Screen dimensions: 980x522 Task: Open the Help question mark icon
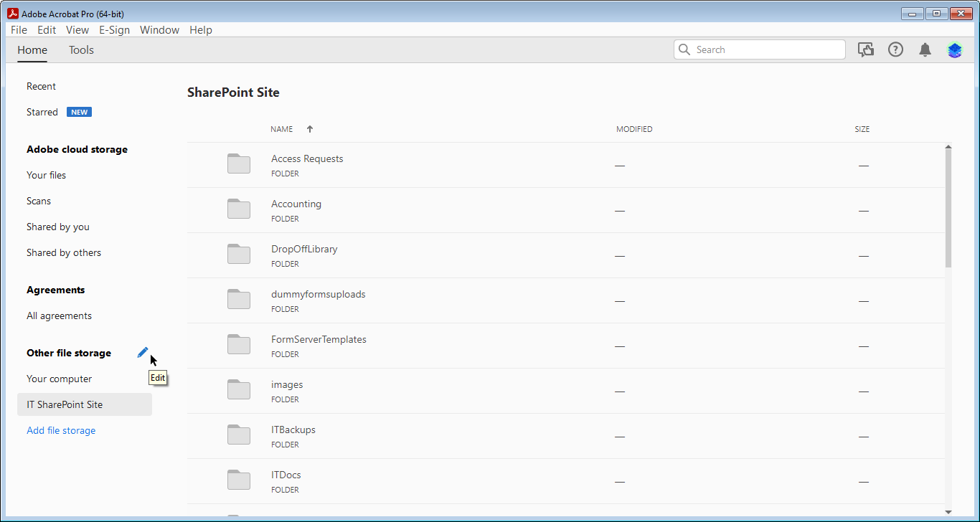coord(895,49)
